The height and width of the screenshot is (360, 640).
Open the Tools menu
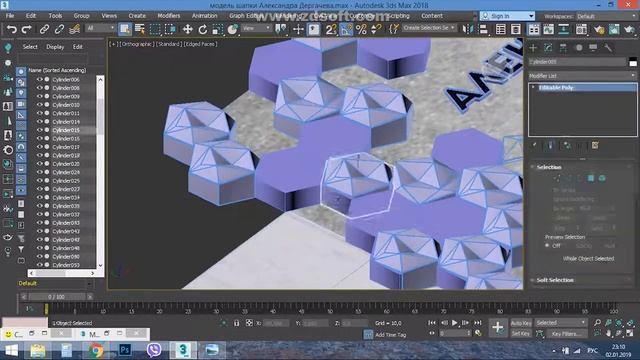click(x=55, y=16)
